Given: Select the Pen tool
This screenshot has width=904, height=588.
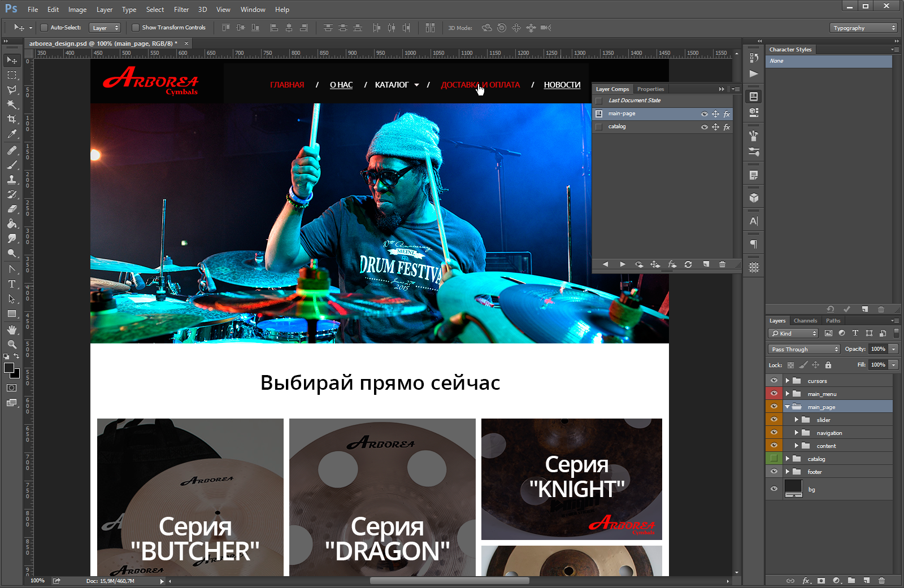Looking at the screenshot, I should [x=12, y=269].
